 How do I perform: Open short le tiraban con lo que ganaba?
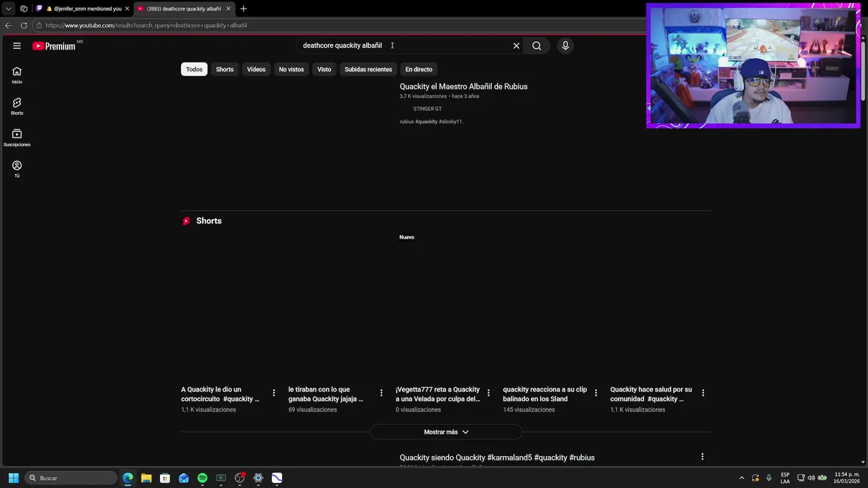[325, 394]
